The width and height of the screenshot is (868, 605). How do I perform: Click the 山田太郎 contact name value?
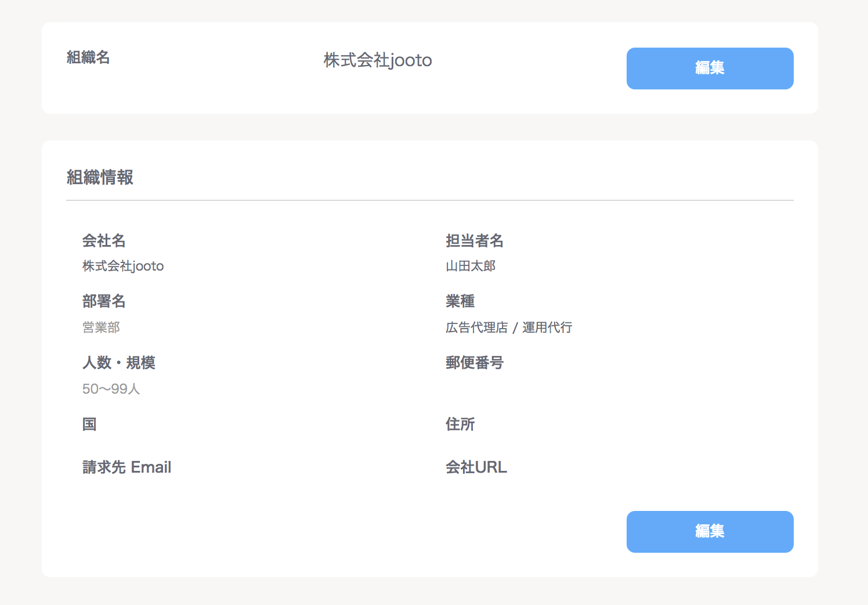click(x=471, y=266)
